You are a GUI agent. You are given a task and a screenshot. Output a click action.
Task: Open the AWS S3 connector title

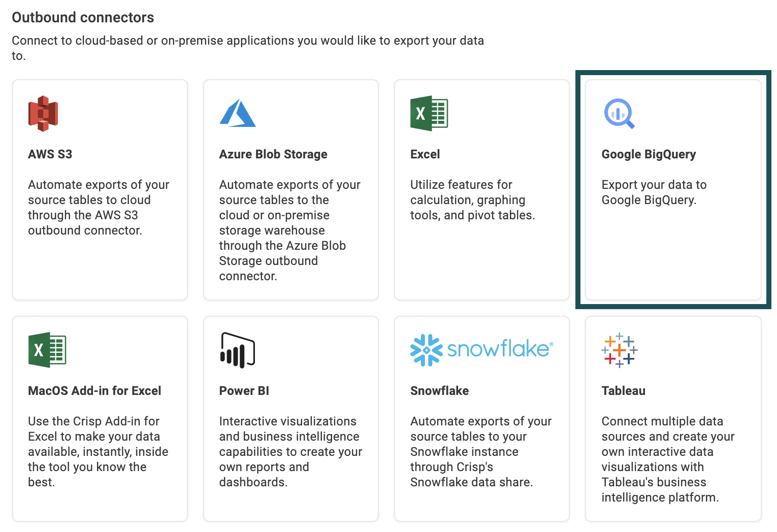pos(50,154)
